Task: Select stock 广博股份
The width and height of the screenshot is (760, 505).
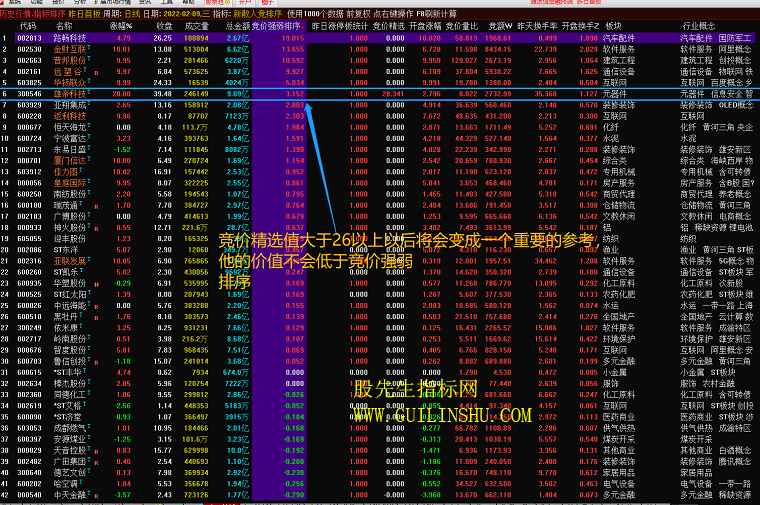Action: pyautogui.click(x=69, y=216)
